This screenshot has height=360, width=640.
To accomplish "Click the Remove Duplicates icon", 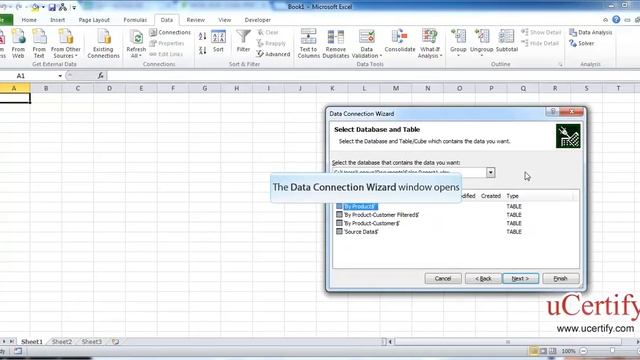I will click(x=336, y=43).
